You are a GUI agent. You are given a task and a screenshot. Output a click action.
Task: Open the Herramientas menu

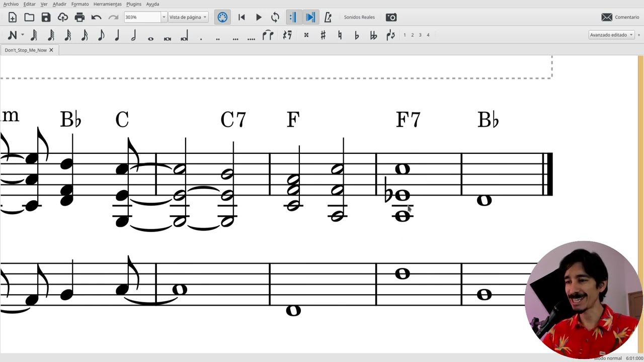point(107,4)
